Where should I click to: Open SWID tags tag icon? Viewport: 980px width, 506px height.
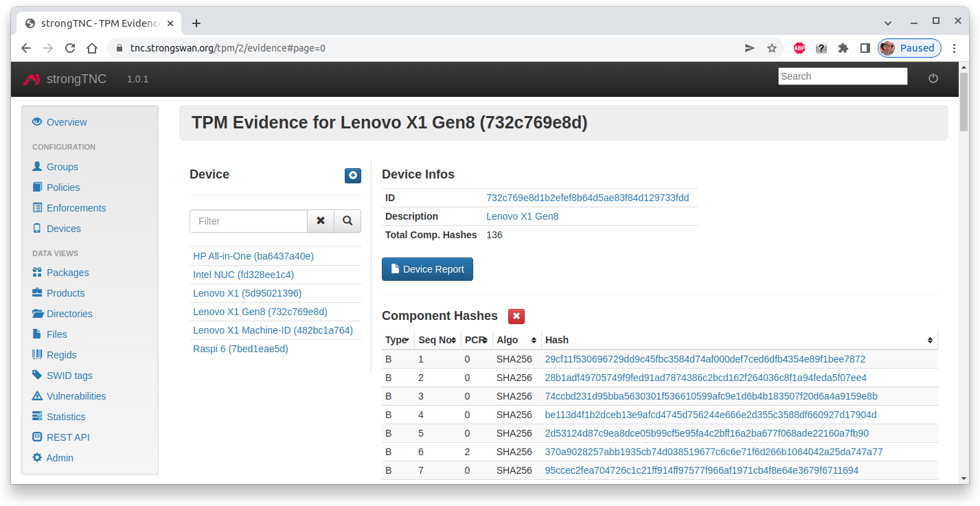[37, 376]
